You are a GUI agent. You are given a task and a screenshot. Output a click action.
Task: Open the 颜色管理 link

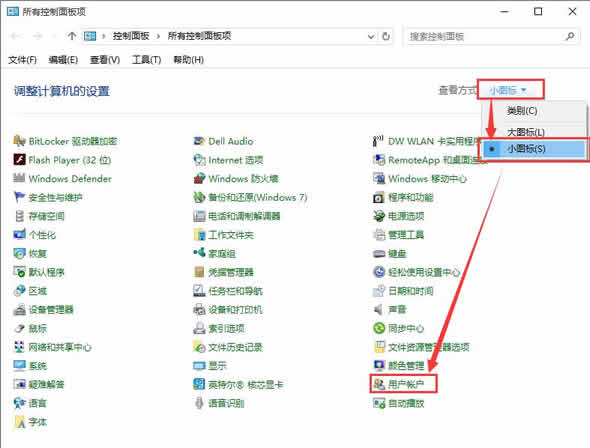(x=406, y=366)
